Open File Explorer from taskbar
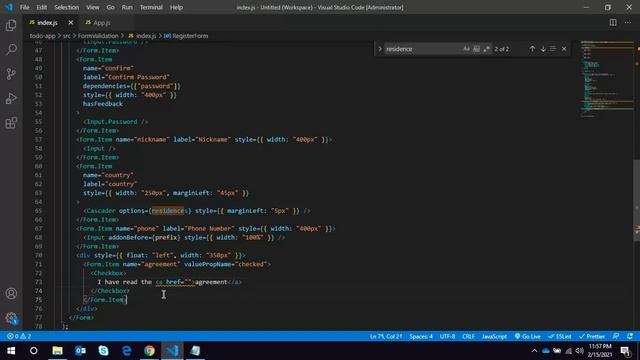This screenshot has height=360, width=640. pos(57,351)
